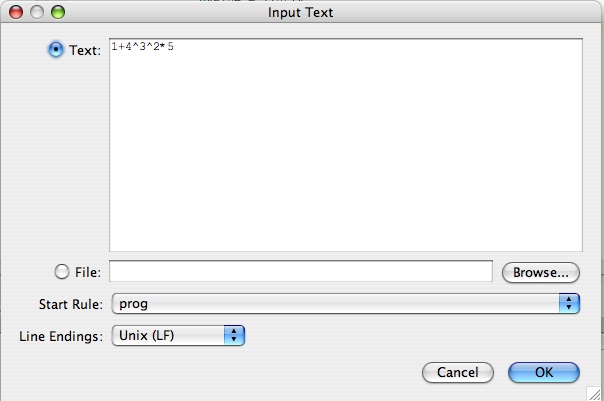Click the resize grip in the dialog corner

coord(595,393)
